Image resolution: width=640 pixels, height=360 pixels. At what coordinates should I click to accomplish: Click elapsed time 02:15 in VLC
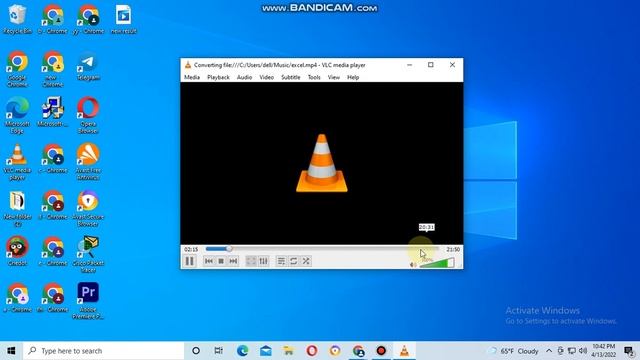[191, 249]
